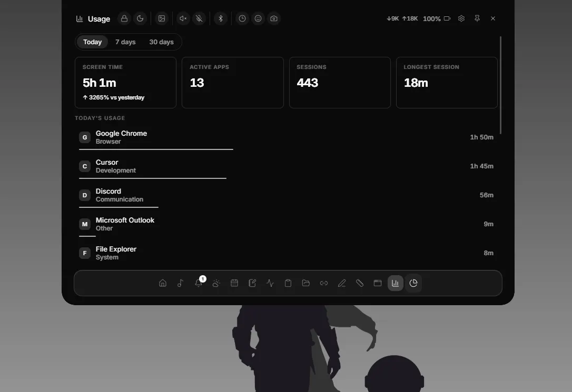Open the pie chart dock icon

pos(413,283)
